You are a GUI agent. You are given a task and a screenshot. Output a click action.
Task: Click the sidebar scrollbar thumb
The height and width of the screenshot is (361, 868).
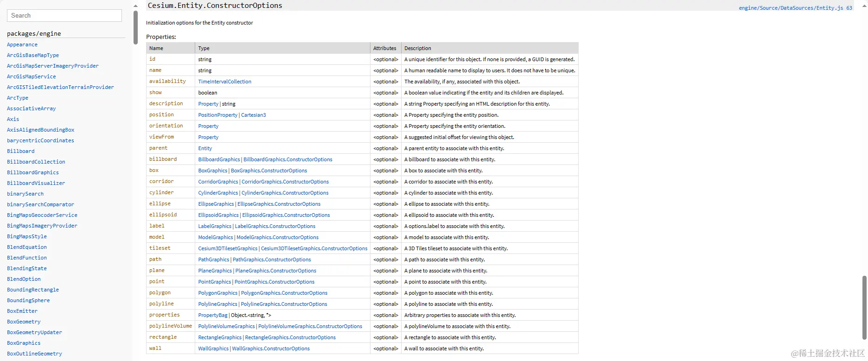(x=135, y=27)
